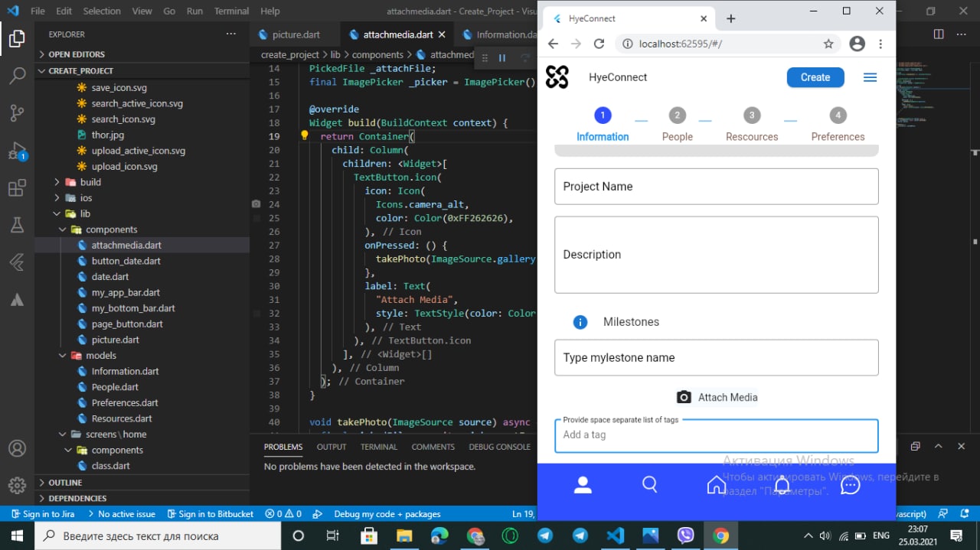The image size is (980, 550).
Task: Click the Explorer more actions ellipsis
Action: [x=231, y=34]
